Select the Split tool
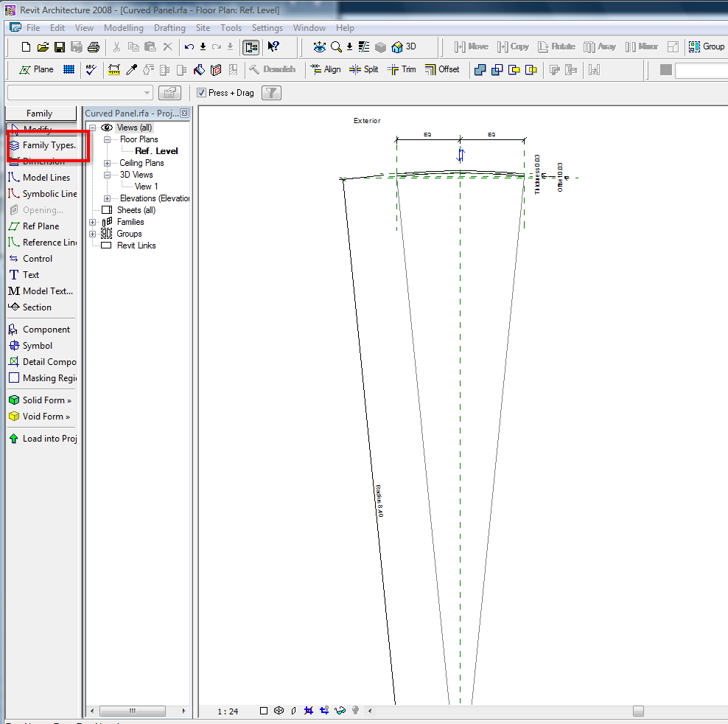This screenshot has width=728, height=724. tap(363, 69)
